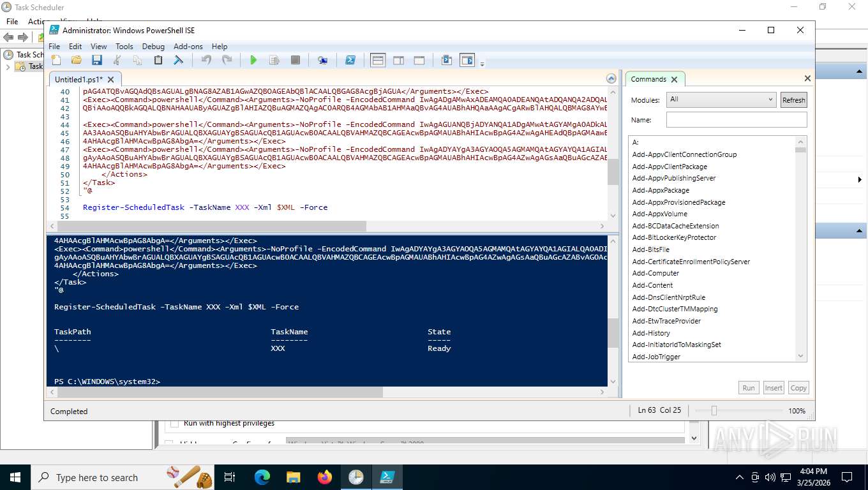Toggle the Show Command Add-on icon
The image size is (868, 490).
click(x=468, y=60)
